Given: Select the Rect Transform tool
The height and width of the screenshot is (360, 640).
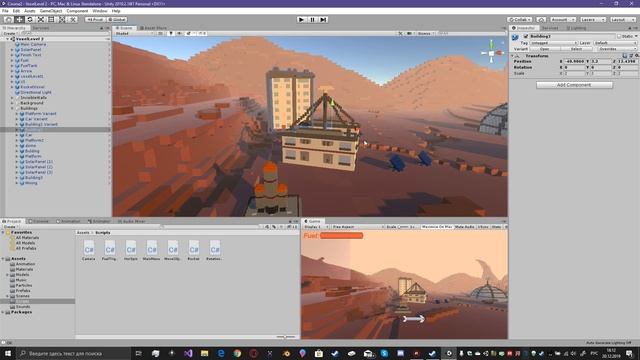Looking at the screenshot, I should click(51, 19).
